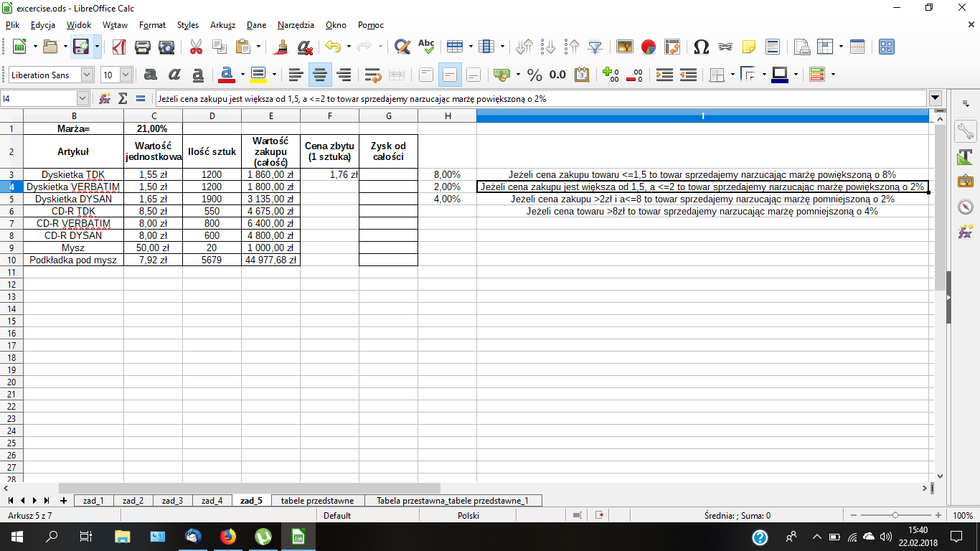Viewport: 980px width, 551px height.
Task: Open the Plik menu
Action: coord(12,25)
